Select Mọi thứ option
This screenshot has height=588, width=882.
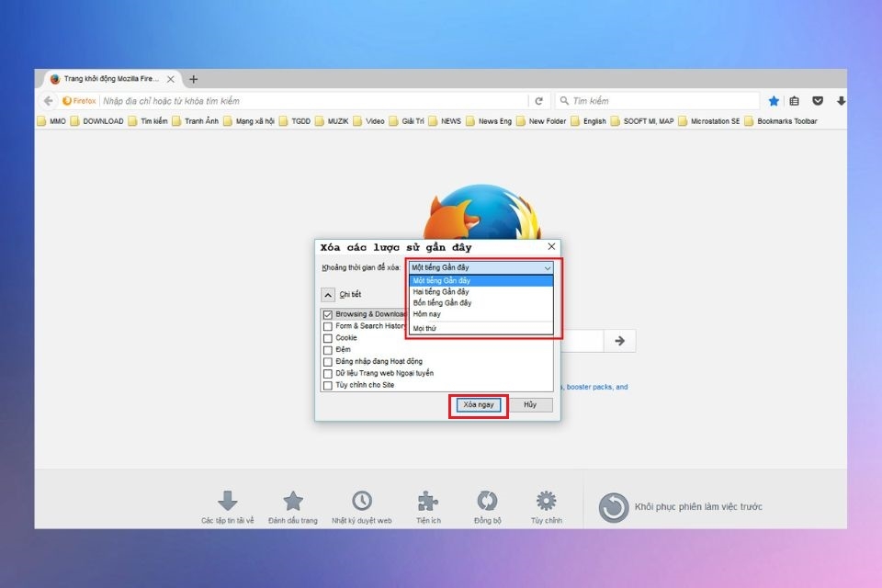pyautogui.click(x=481, y=328)
